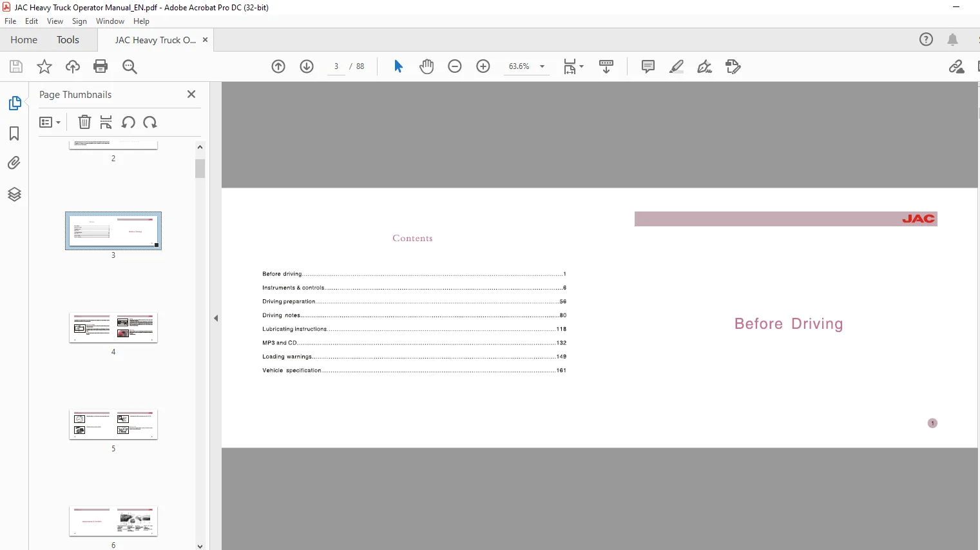Close the JAC Heavy Truck document tab
This screenshot has width=980, height=550.
[205, 40]
